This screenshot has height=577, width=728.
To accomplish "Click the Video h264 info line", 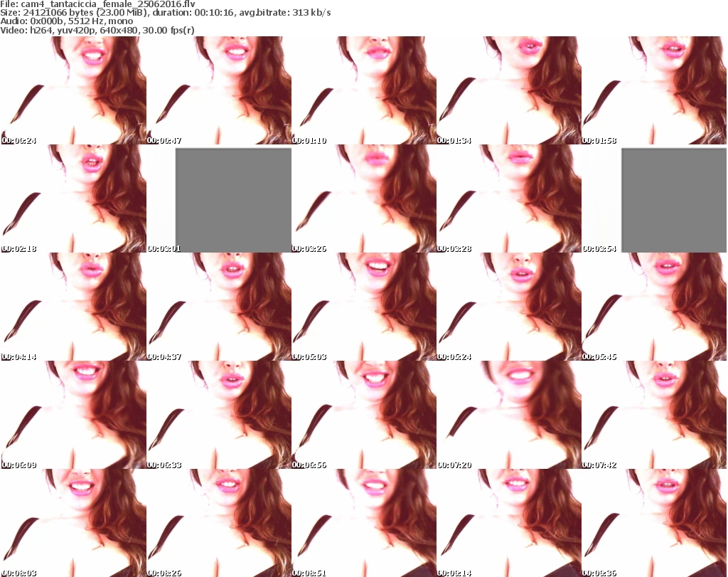I will 97,30.
